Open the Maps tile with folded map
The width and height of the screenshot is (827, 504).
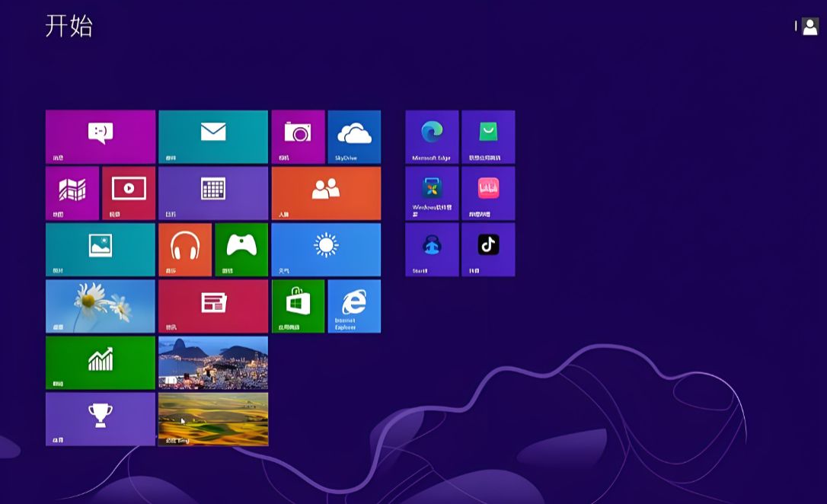pos(72,193)
